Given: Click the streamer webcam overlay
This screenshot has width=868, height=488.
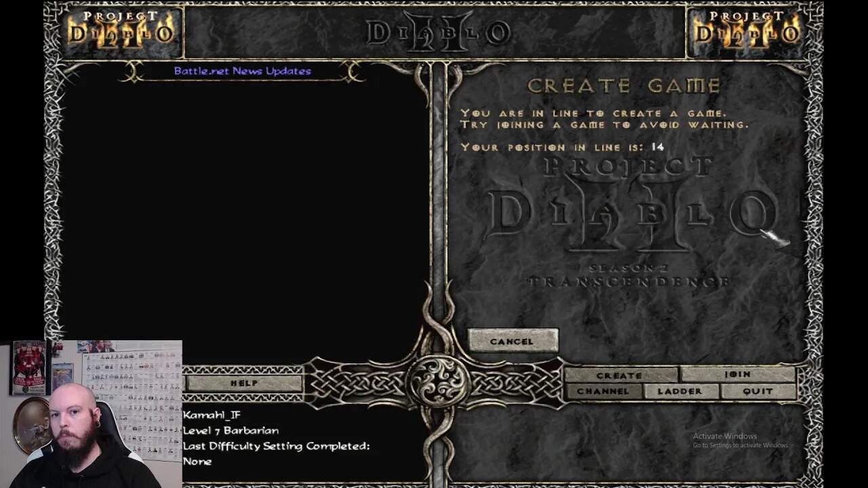Looking at the screenshot, I should click(x=91, y=413).
